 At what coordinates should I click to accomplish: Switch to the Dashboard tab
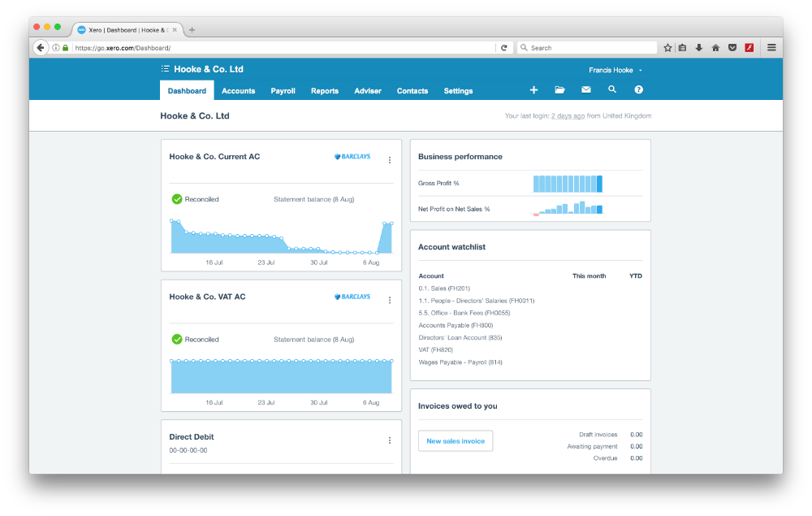pos(187,91)
